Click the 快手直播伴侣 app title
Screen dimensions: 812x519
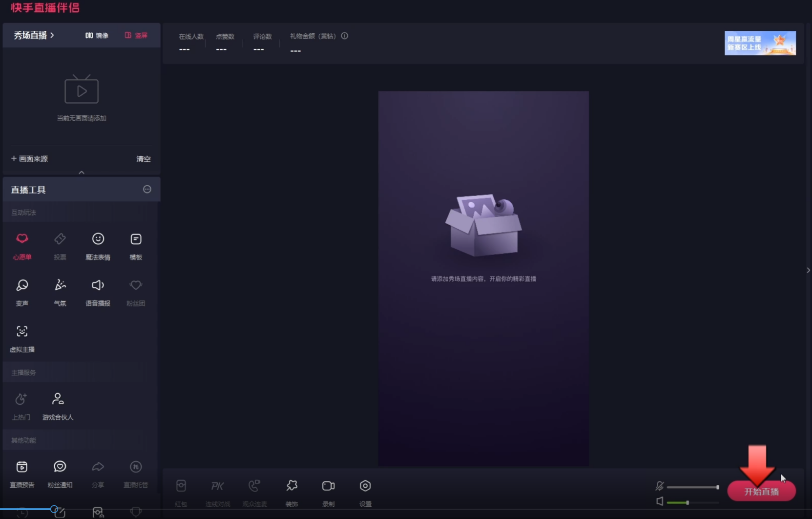[x=45, y=8]
